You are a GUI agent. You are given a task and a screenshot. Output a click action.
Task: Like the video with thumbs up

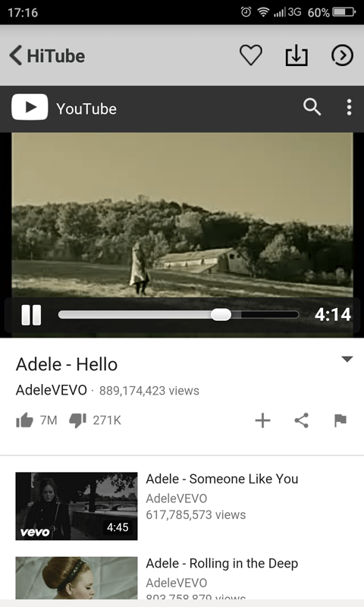point(24,420)
